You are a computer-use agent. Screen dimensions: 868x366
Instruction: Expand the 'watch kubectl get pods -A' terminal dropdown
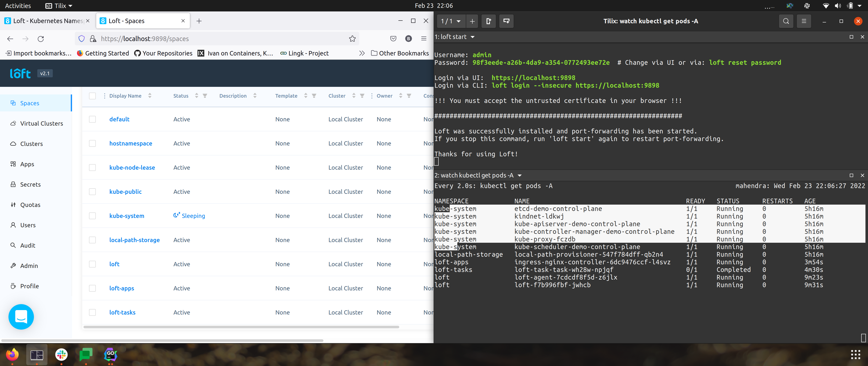520,175
